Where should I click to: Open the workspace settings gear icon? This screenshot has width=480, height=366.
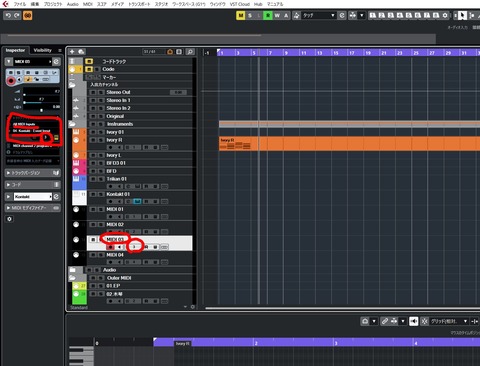coord(445,15)
